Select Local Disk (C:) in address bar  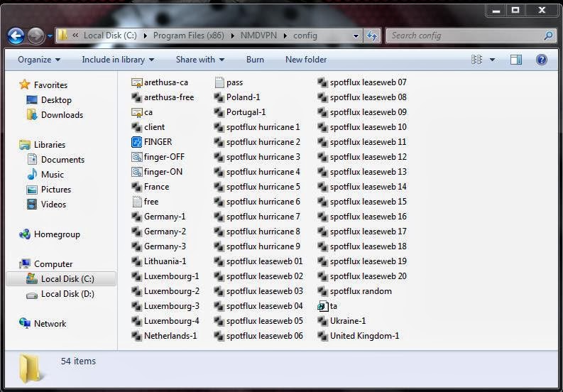coord(110,36)
